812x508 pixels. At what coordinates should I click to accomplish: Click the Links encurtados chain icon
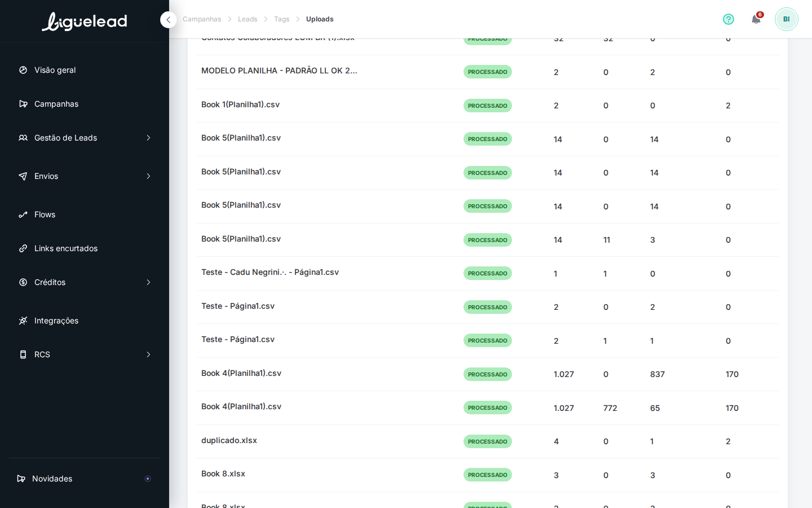[23, 248]
